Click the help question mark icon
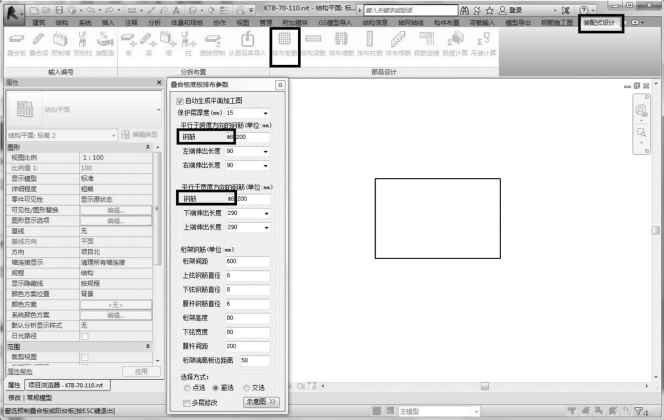This screenshot has width=664, height=420. 584,10
